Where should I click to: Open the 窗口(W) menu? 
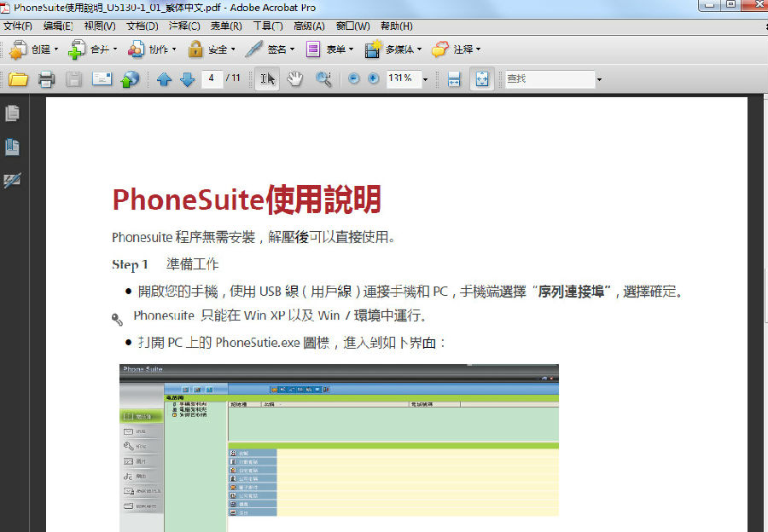click(x=352, y=26)
